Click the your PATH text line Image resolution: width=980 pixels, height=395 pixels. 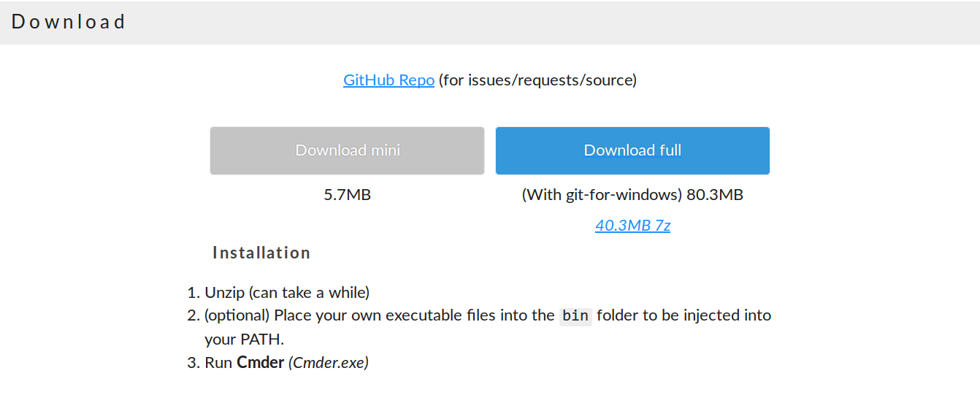[x=244, y=340]
